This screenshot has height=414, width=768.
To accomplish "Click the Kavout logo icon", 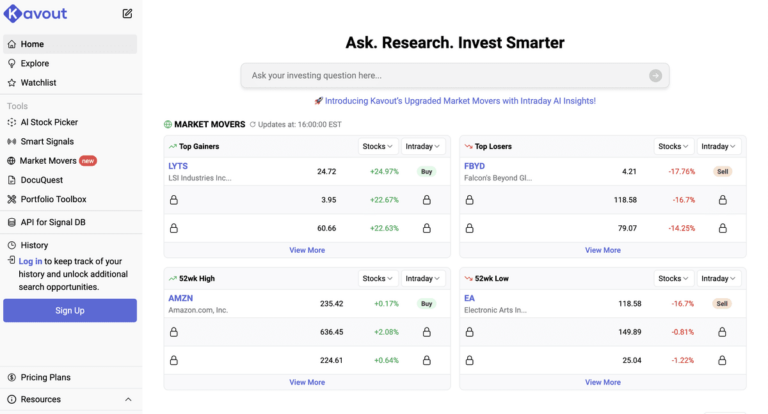I will (12, 13).
